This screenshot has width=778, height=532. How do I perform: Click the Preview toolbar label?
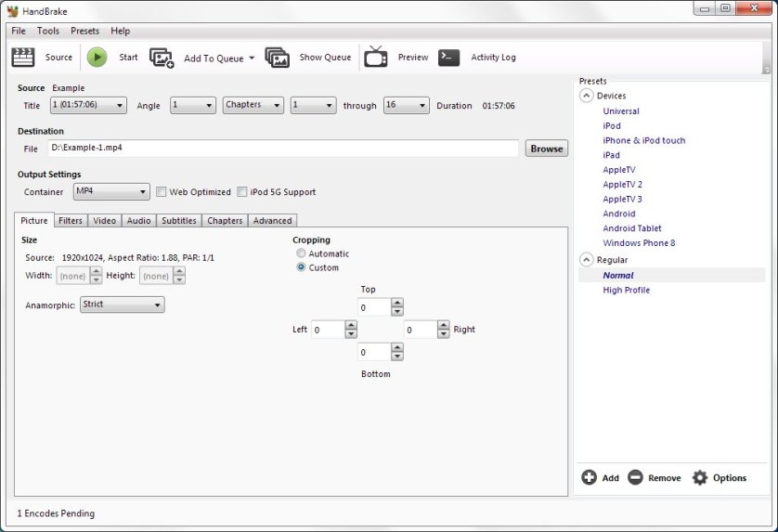pyautogui.click(x=413, y=57)
